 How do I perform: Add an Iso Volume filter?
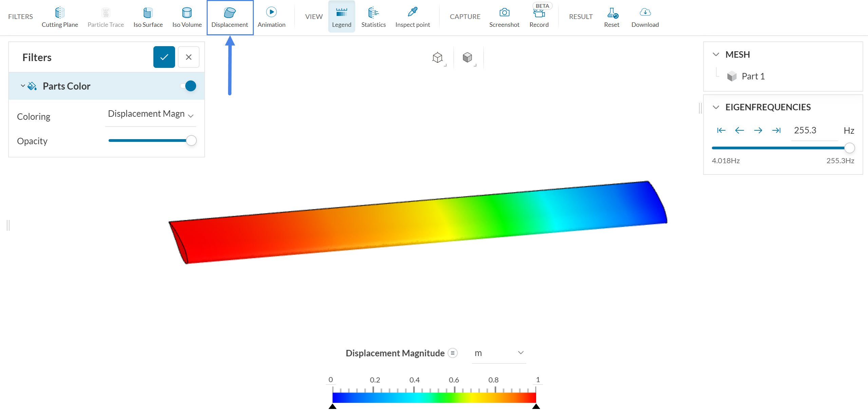(187, 17)
